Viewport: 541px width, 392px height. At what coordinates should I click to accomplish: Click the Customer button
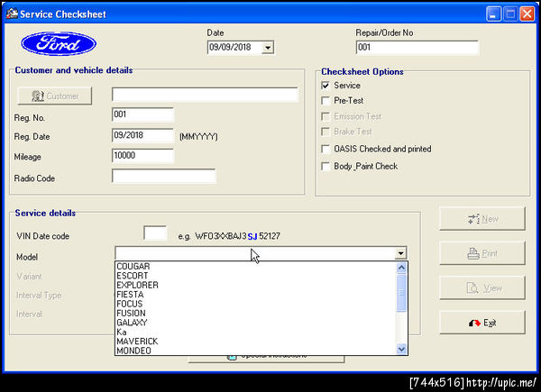[x=55, y=96]
